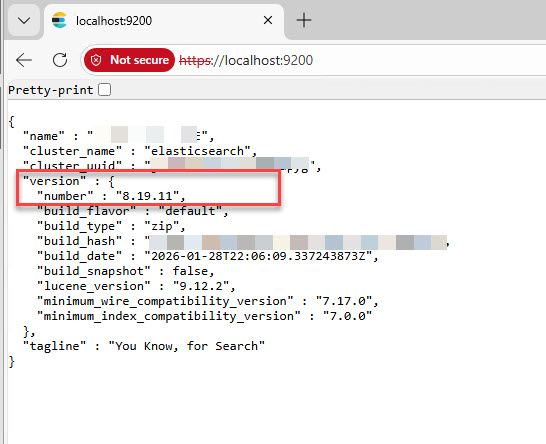Click the "build_type" key text
The image size is (546, 444).
pyautogui.click(x=80, y=226)
